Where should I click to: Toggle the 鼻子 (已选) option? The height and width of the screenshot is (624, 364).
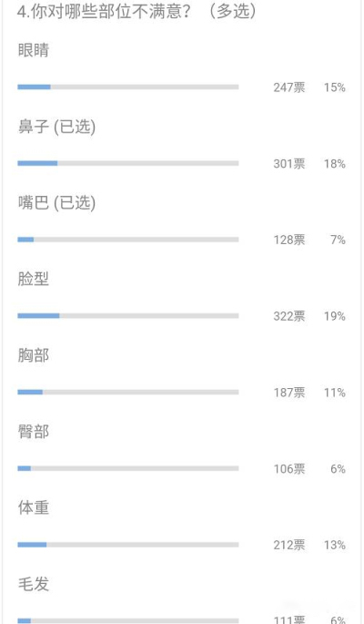coord(56,127)
